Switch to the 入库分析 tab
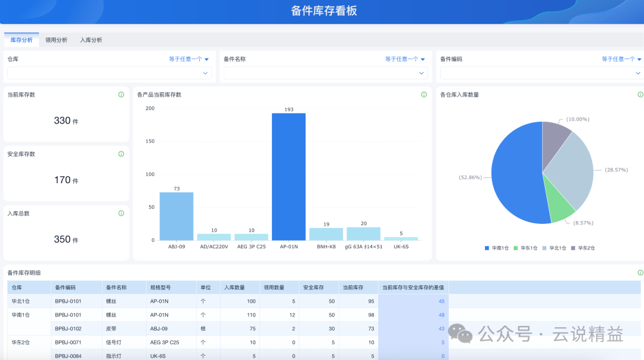Image resolution: width=644 pixels, height=360 pixels. (91, 40)
